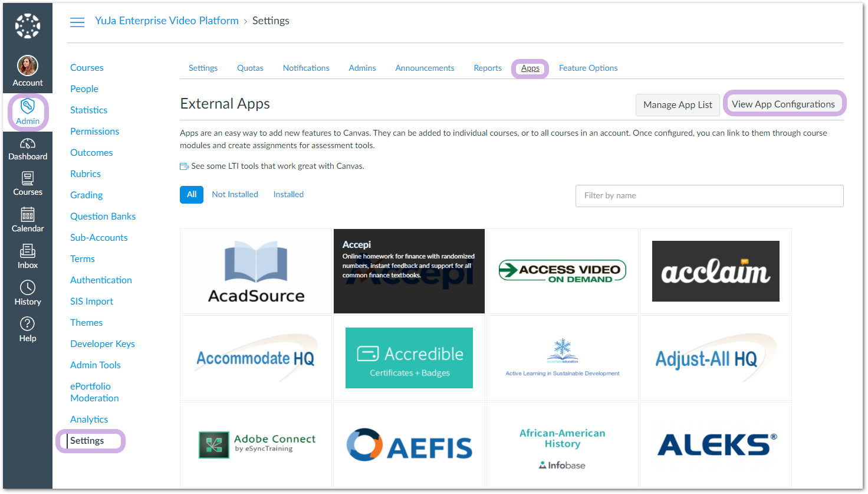Open Developer Keys in the admin menu

pos(103,343)
